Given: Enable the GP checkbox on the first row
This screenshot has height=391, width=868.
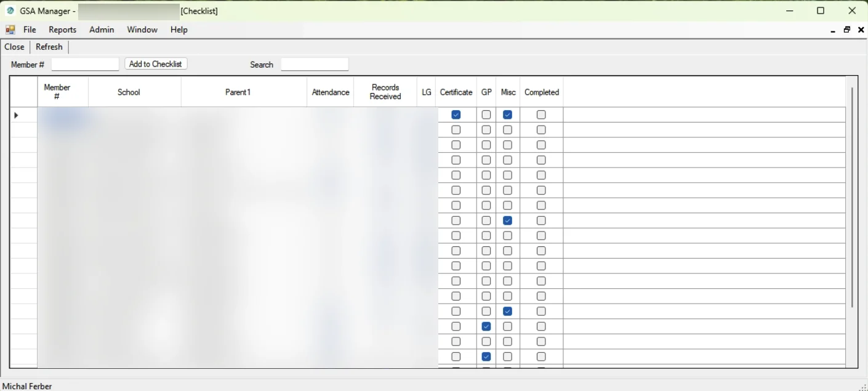Looking at the screenshot, I should pos(486,115).
